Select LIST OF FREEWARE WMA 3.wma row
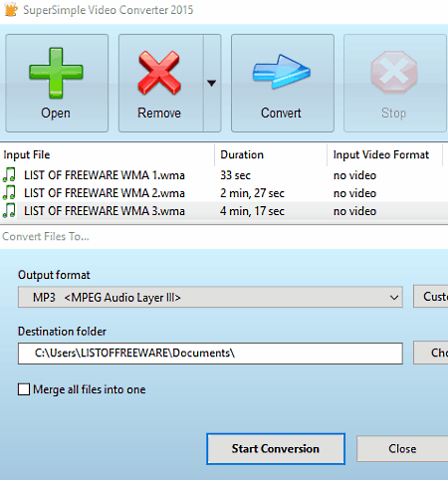This screenshot has height=480, width=448. 224,211
